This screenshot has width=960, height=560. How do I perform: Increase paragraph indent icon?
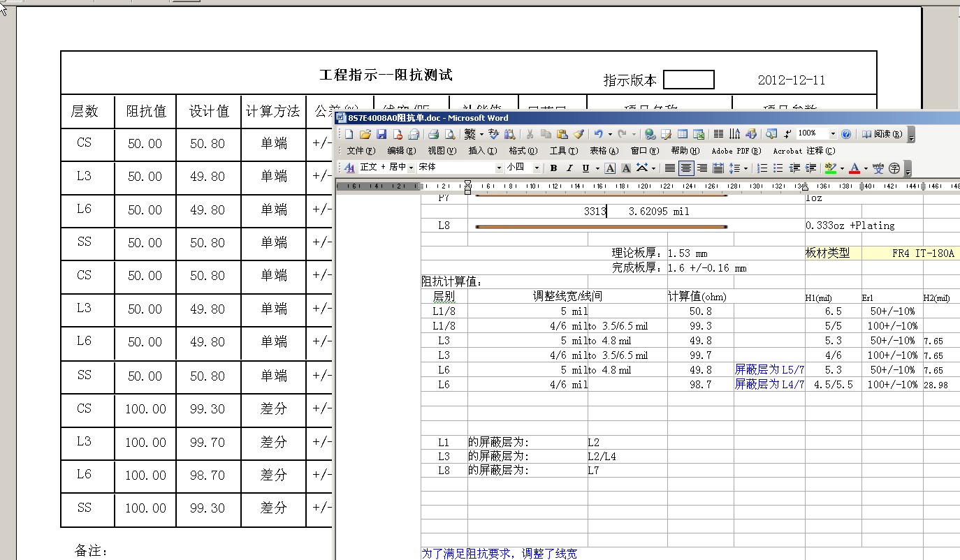[x=811, y=168]
